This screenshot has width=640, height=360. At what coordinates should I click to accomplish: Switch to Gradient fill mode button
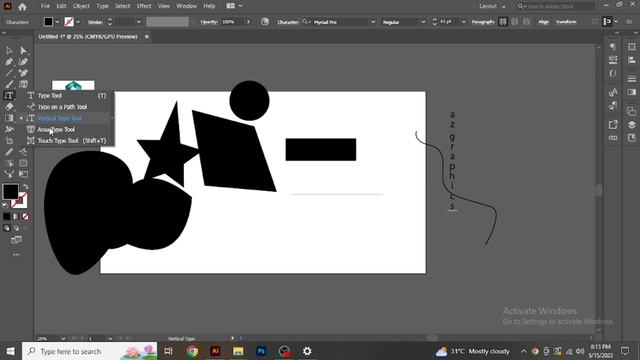[16, 216]
